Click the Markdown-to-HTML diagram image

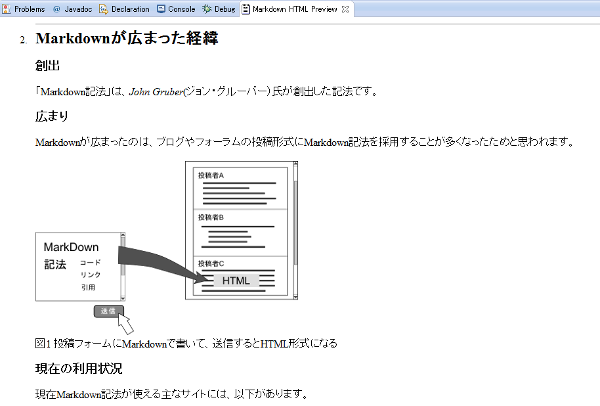(166, 247)
